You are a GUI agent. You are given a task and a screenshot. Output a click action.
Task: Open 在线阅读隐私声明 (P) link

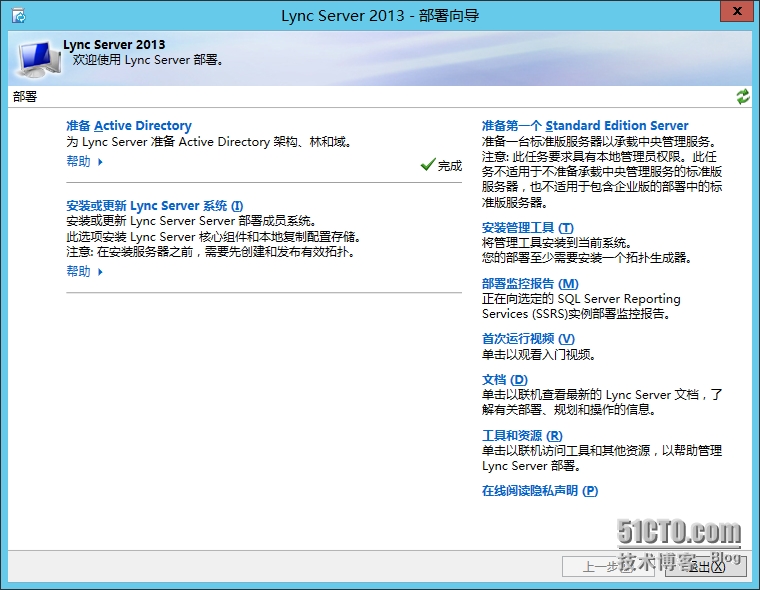tap(540, 491)
